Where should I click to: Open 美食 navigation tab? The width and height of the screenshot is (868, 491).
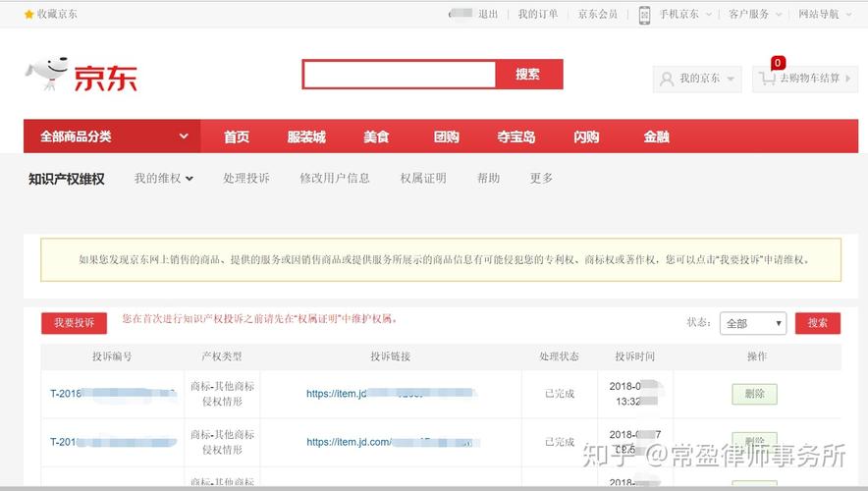coord(376,136)
